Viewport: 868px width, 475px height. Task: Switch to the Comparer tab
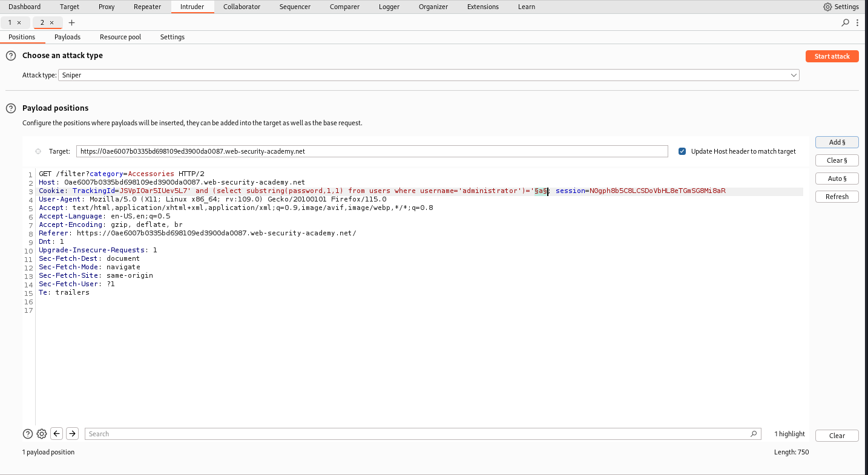pos(344,7)
